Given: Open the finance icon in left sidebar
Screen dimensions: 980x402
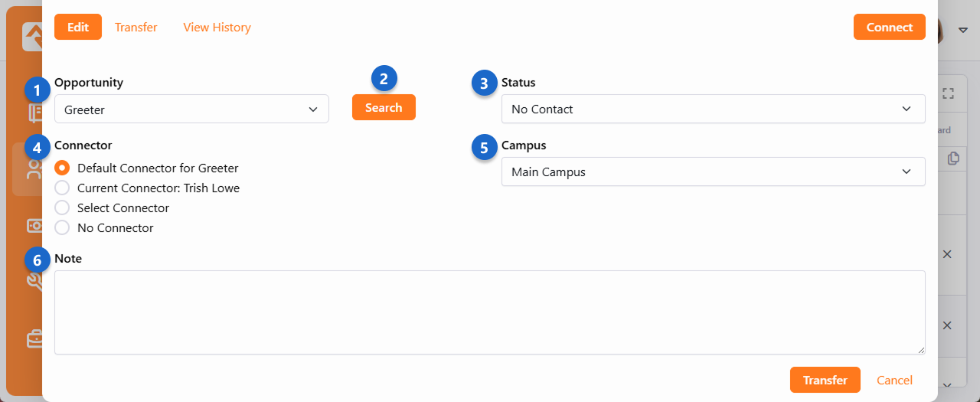Looking at the screenshot, I should click(x=34, y=226).
